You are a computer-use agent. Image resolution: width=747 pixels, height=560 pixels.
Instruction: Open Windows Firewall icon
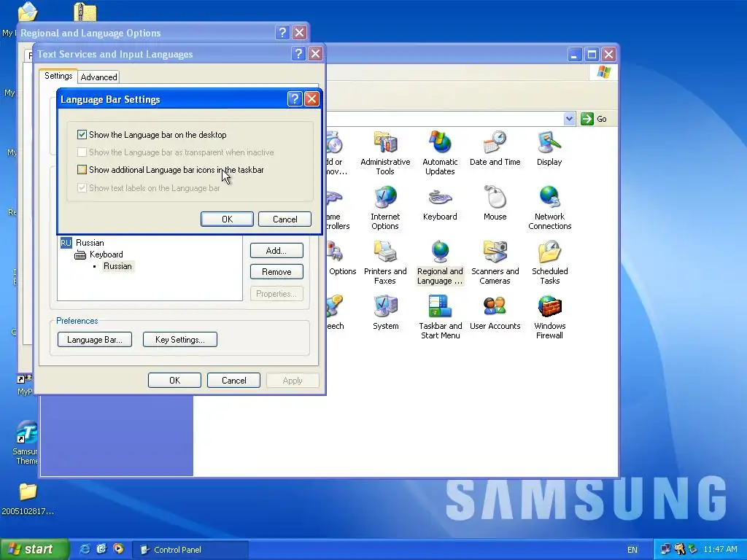(549, 317)
